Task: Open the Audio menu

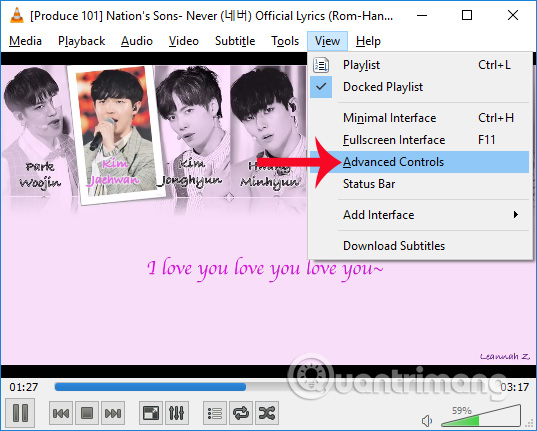Action: 137,41
